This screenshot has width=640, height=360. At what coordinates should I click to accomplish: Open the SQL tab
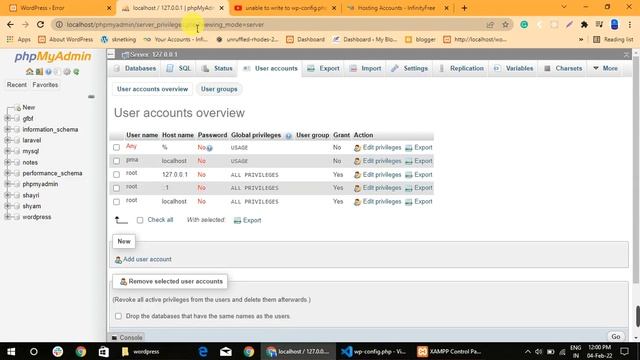[x=178, y=68]
